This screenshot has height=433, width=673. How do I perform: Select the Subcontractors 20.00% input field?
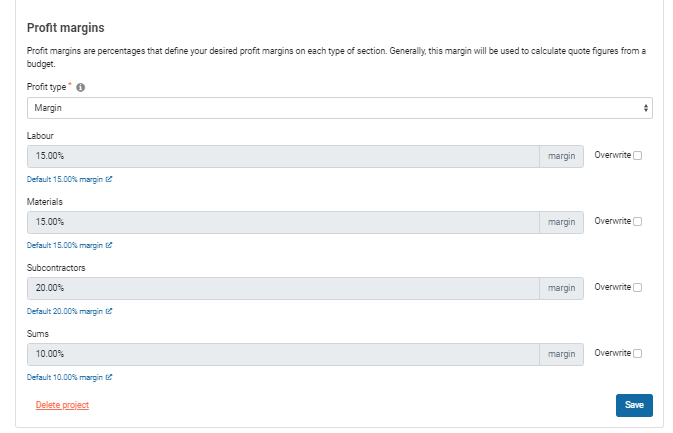tap(283, 288)
